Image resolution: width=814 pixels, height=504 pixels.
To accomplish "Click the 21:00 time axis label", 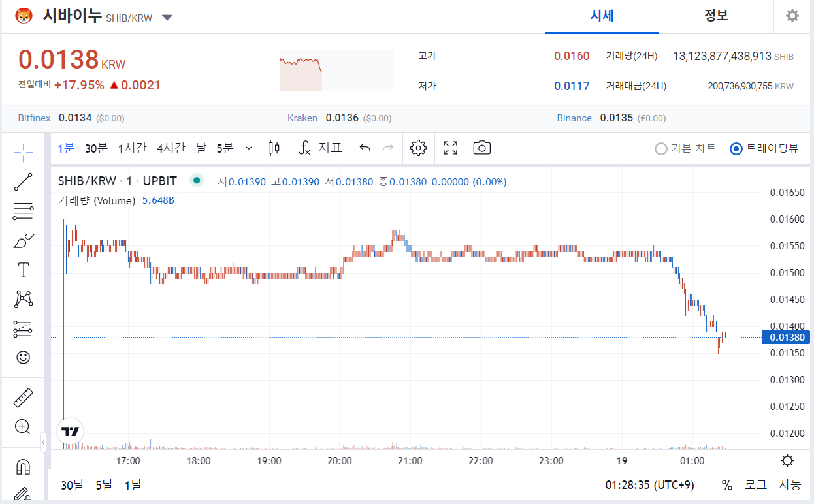I will click(410, 461).
